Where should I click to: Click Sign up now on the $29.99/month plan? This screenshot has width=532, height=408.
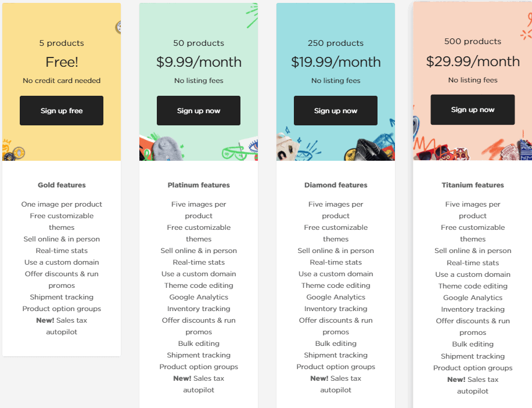point(473,109)
